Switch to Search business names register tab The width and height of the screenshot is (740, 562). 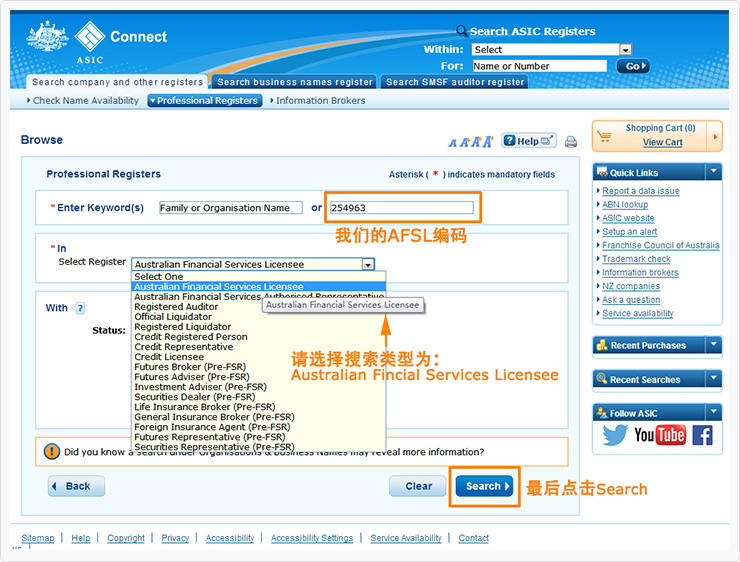(294, 82)
